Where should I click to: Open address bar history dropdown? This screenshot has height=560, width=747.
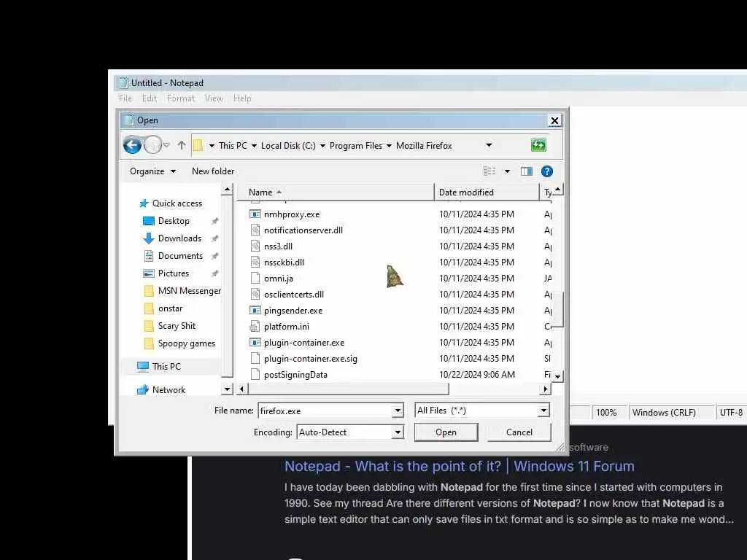pos(489,145)
